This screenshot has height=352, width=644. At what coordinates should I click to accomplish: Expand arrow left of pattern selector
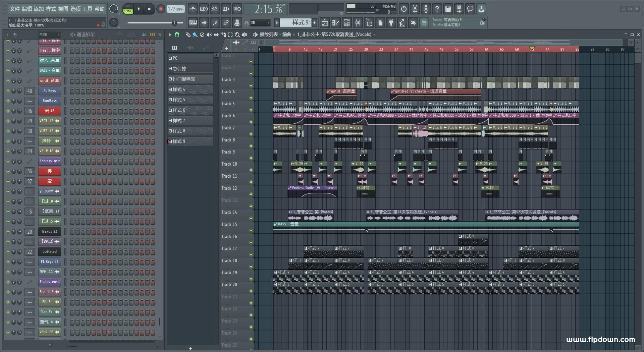(277, 23)
